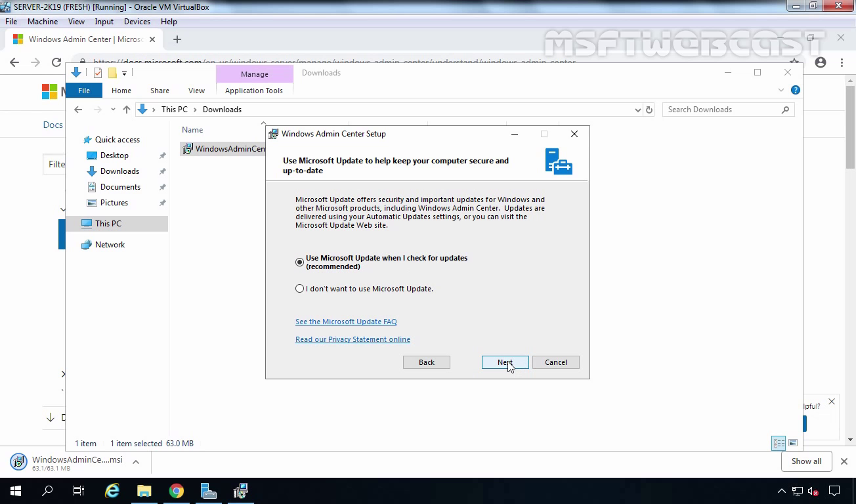Select Use Microsoft Update radio button
The image size is (856, 504).
(300, 262)
